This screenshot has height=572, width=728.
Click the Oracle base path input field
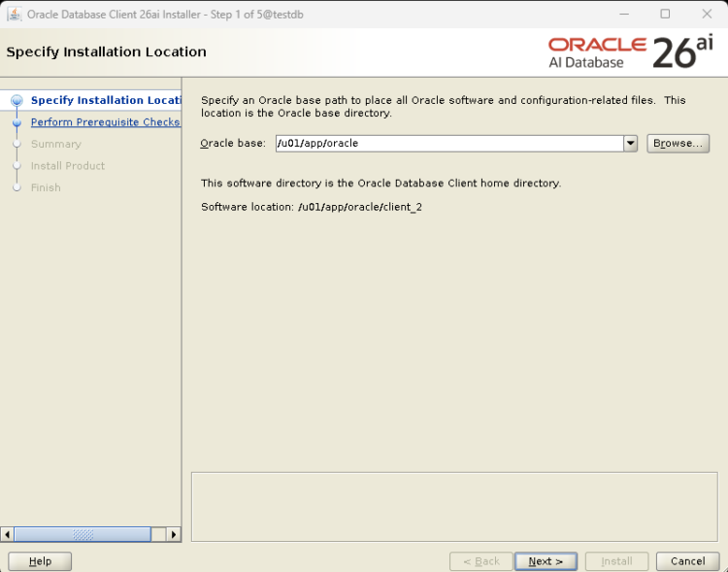tap(449, 143)
